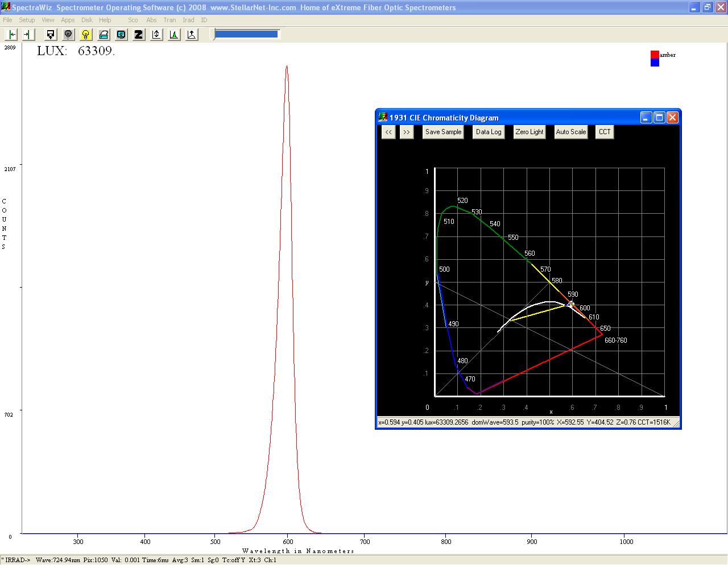Open the Setup menu
728x565 pixels.
pos(27,19)
